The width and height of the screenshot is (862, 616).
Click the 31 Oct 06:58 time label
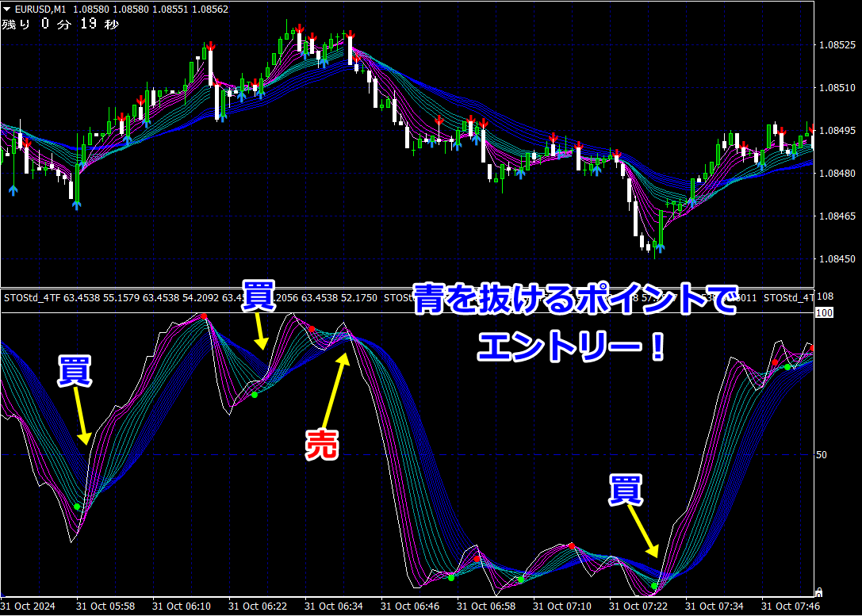tap(486, 606)
